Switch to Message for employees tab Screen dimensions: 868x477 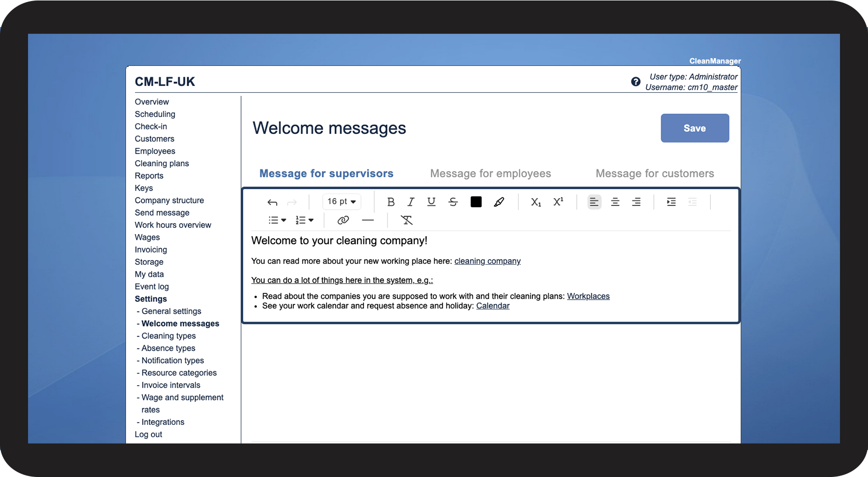[x=490, y=173]
